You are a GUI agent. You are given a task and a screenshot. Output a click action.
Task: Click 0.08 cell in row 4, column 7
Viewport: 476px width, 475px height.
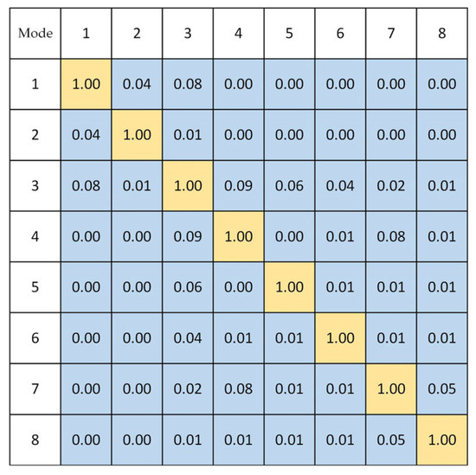tap(391, 236)
